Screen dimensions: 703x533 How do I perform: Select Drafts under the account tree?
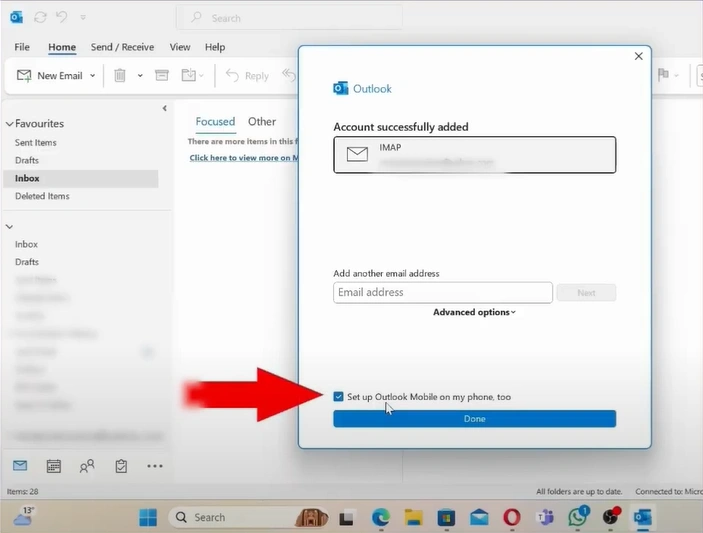[x=27, y=262]
